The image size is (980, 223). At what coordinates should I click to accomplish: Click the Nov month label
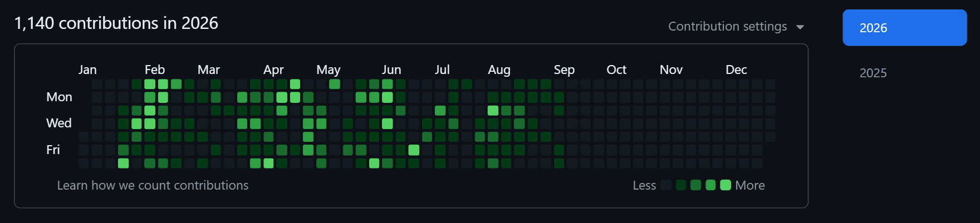[671, 70]
